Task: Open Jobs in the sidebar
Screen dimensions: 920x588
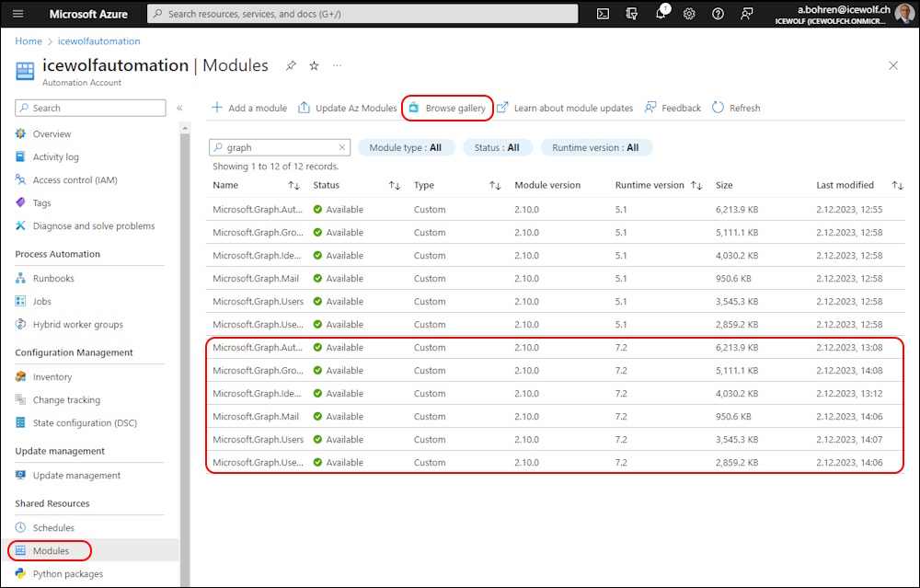Action: (x=41, y=301)
